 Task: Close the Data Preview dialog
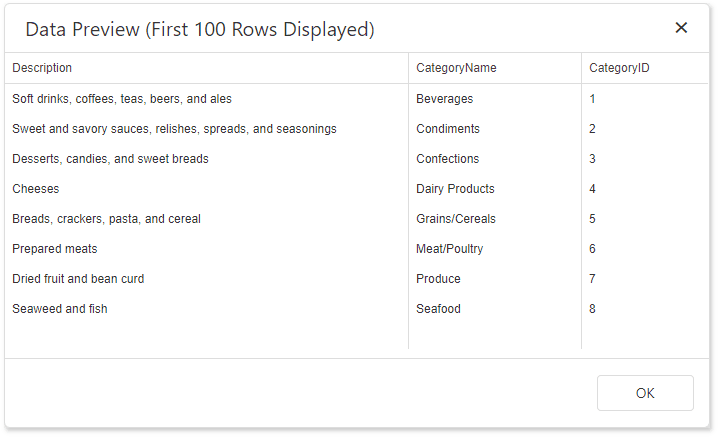coord(681,28)
